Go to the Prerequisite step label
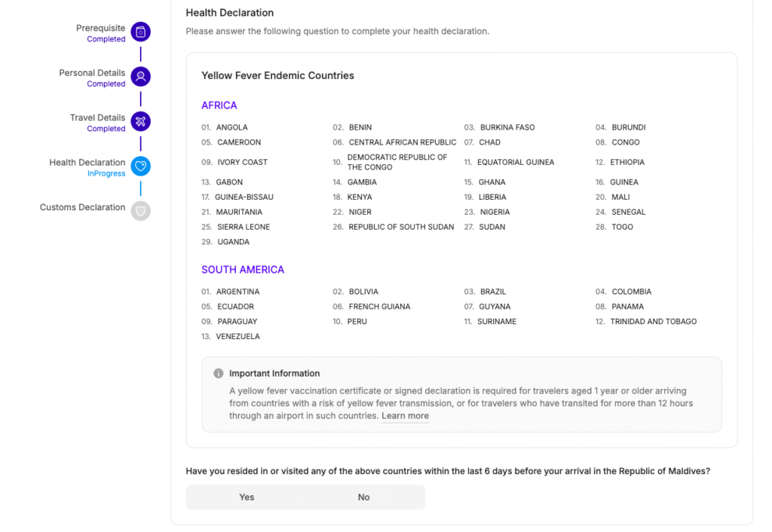The height and width of the screenshot is (532, 772). (x=100, y=28)
